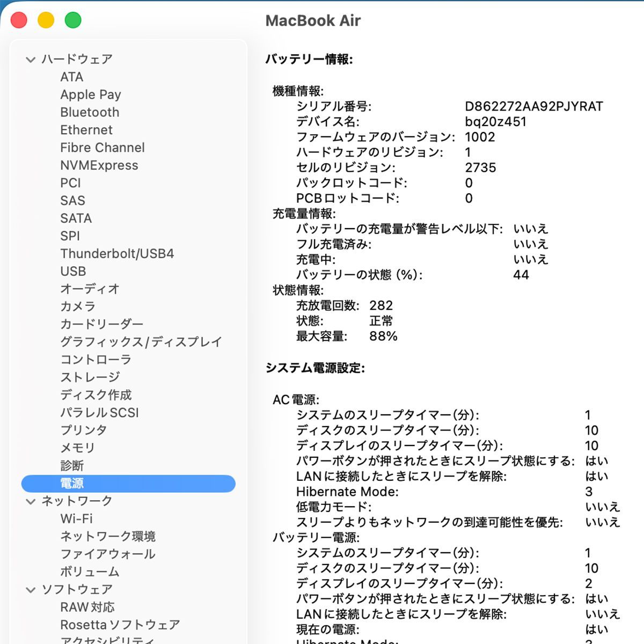Select カメラ in the sidebar
This screenshot has width=644, height=644.
click(78, 306)
